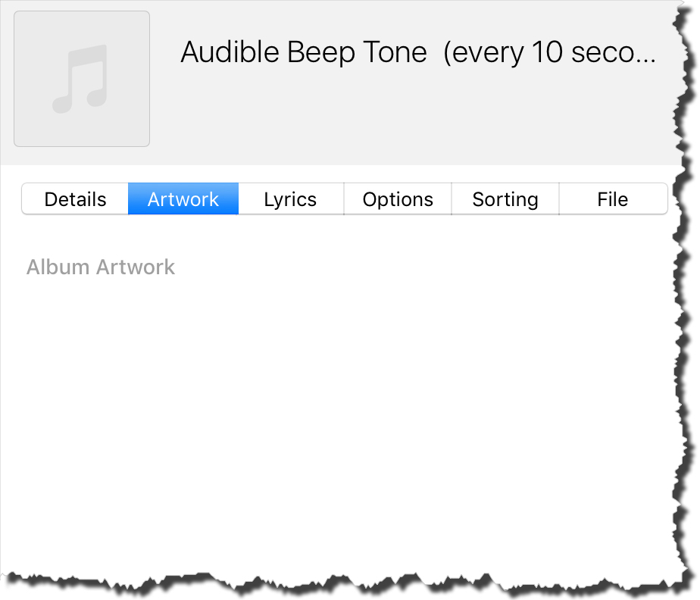
Task: Click the highlighted blue Artwork segment
Action: tap(183, 199)
